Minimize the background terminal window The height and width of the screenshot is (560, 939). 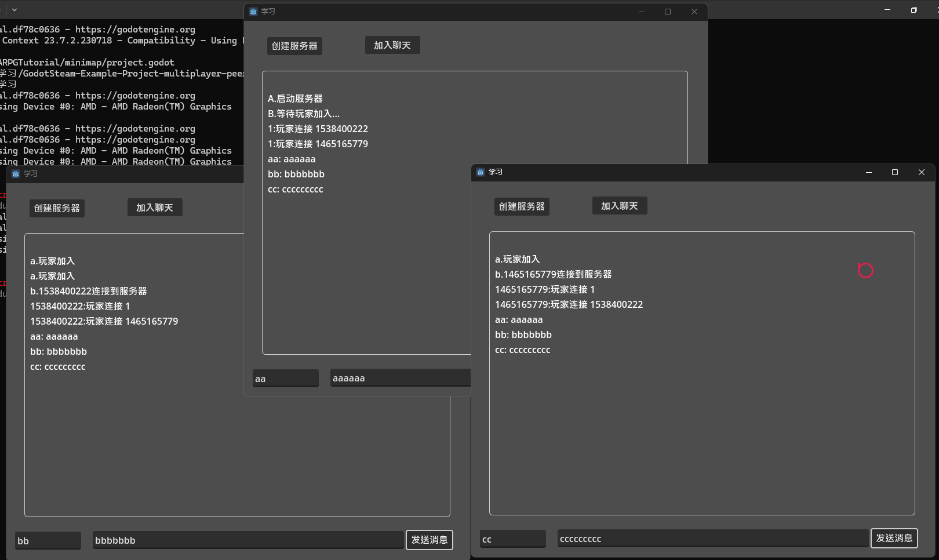[x=887, y=10]
